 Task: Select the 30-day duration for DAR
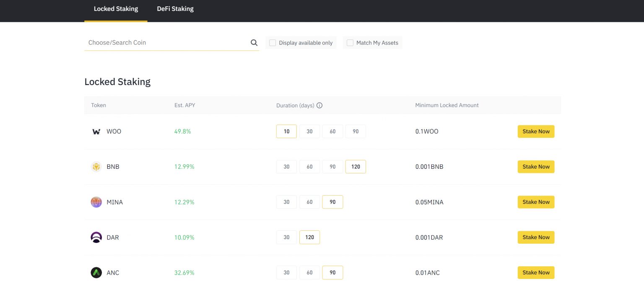(286, 237)
